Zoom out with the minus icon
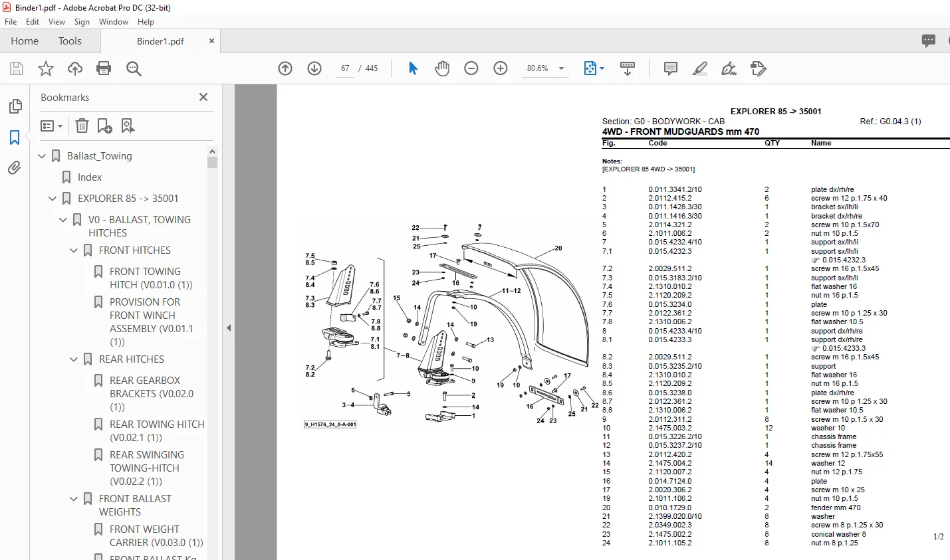Image resolution: width=950 pixels, height=560 pixels. (x=471, y=68)
